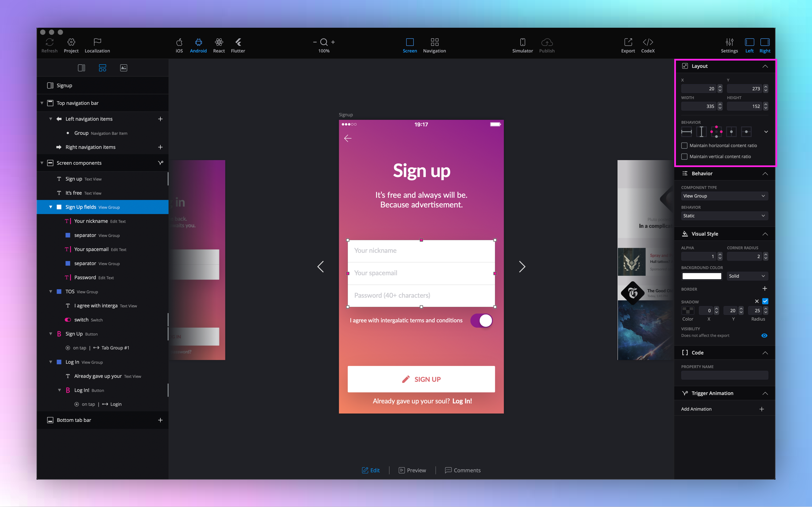Enable Maintain horizontal content ratio
812x507 pixels.
click(684, 145)
